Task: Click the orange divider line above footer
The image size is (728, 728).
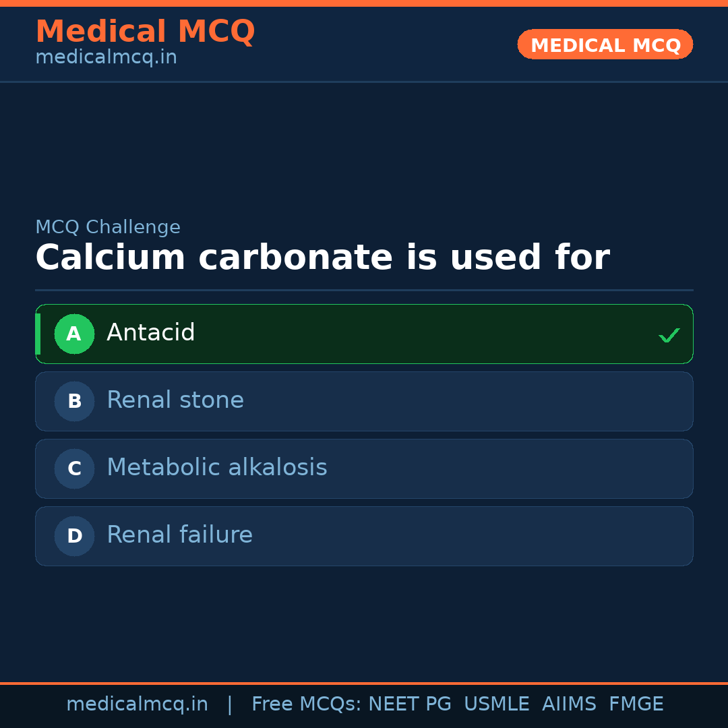Action: pos(364,681)
